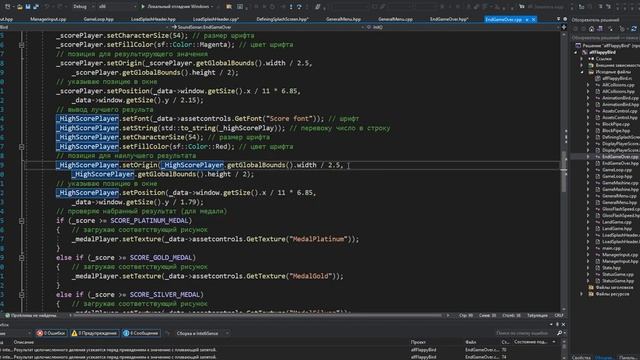Screen dimensions: 640x360
Task: Click the editor horizontal scrollbar
Action: click(x=257, y=315)
